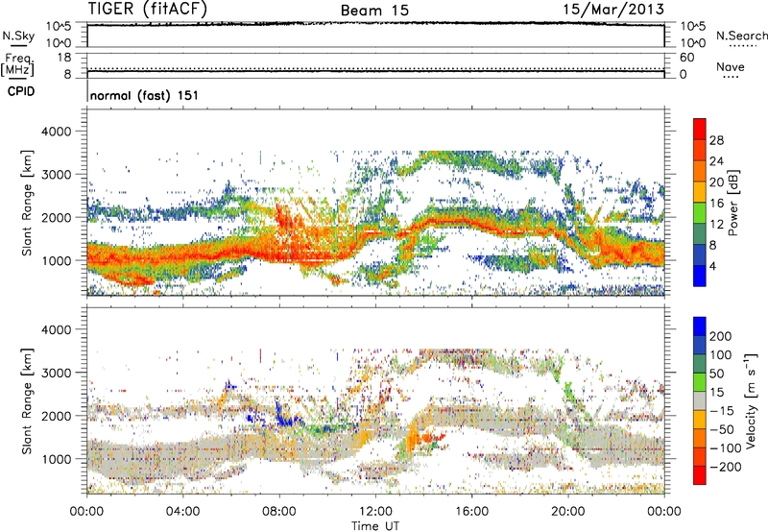Click the Velocity [m s⁻¹] colorbar title
Image resolution: width=768 pixels, height=532 pixels.
(x=750, y=400)
